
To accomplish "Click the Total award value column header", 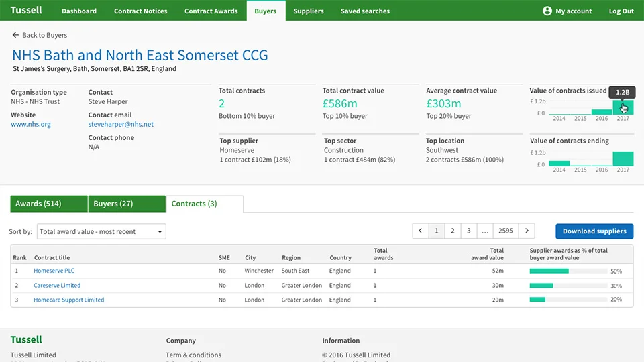I will (487, 254).
